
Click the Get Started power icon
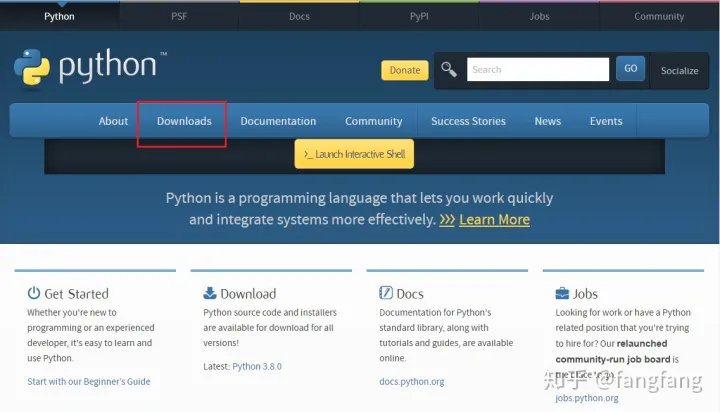point(34,293)
